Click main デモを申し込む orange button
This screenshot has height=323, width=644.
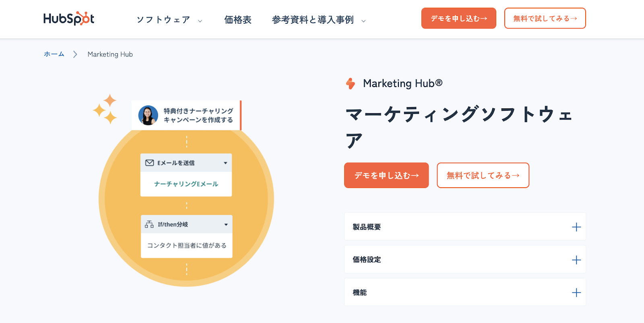[x=386, y=175]
